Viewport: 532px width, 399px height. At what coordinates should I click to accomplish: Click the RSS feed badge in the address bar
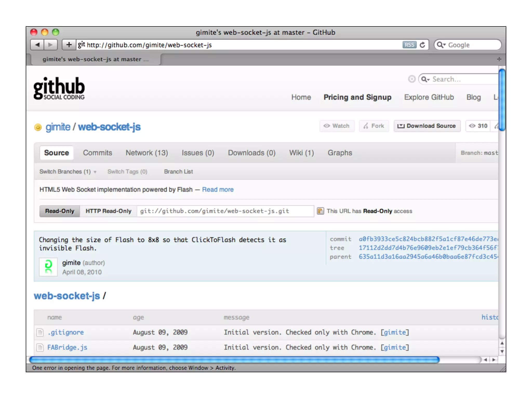point(409,45)
